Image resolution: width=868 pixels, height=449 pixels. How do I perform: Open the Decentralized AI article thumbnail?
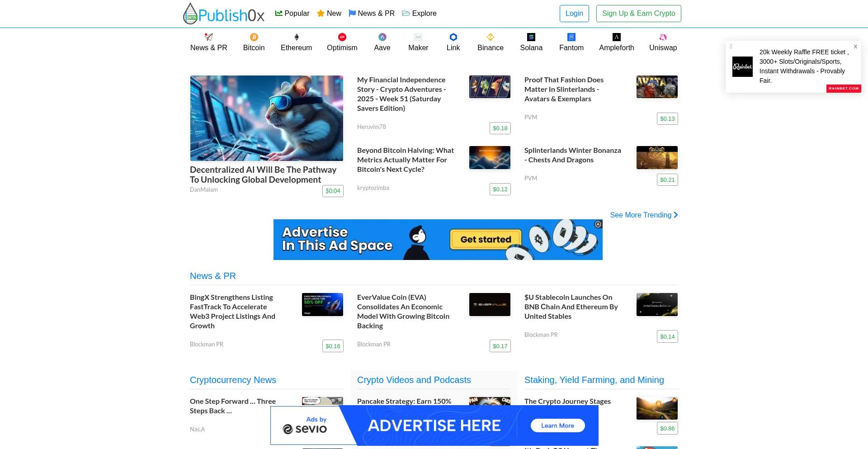(266, 118)
